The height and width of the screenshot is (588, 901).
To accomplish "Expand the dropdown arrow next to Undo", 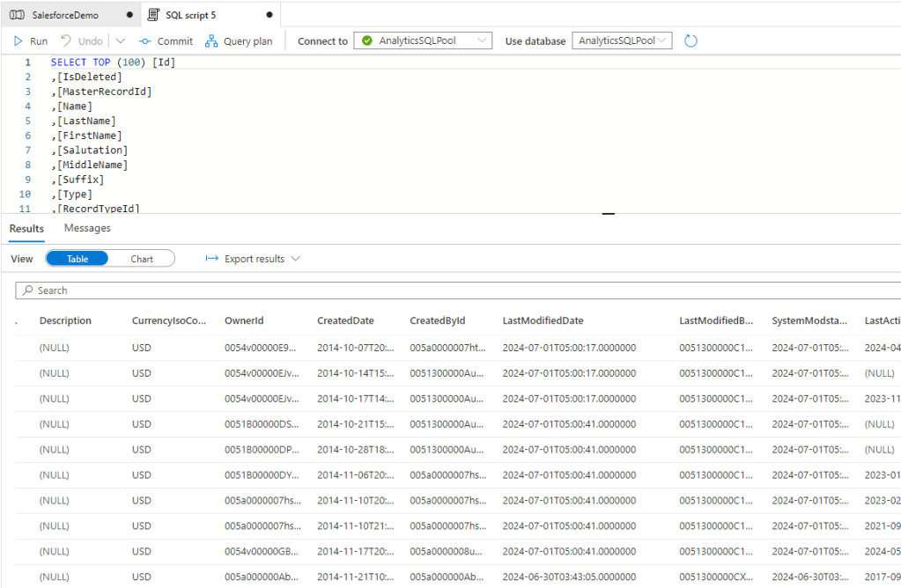I will [x=121, y=41].
